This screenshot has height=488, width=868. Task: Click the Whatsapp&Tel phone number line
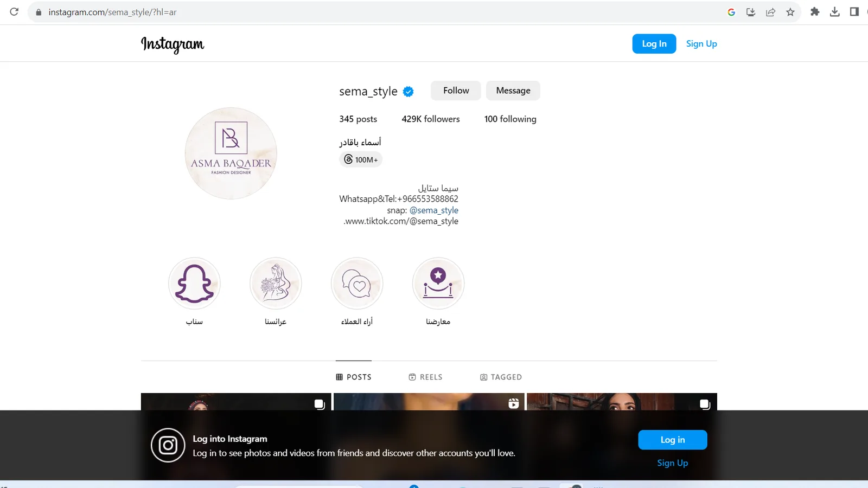(399, 199)
